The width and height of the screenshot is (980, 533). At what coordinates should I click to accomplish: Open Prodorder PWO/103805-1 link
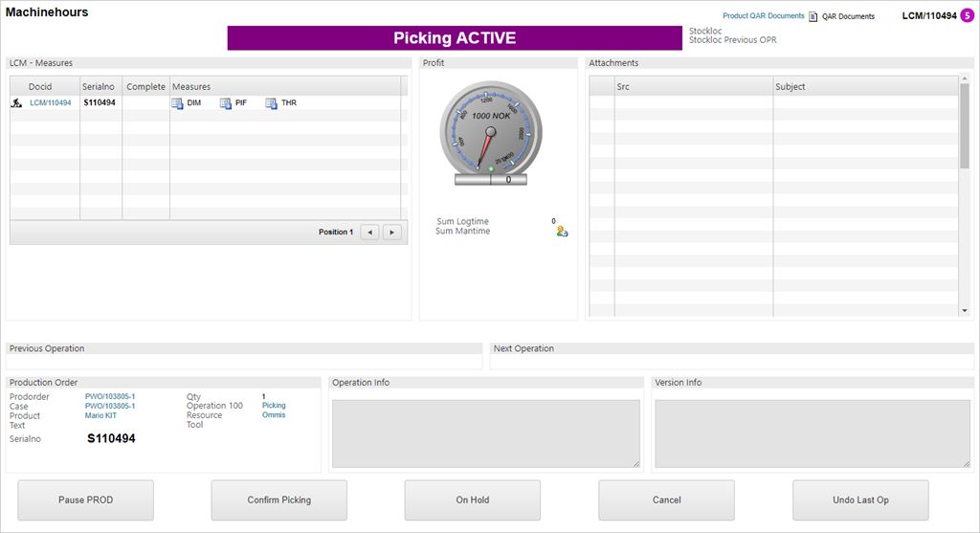point(110,396)
